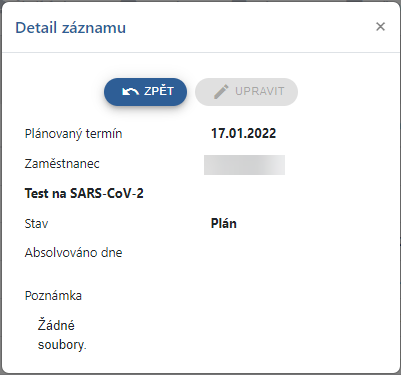This screenshot has height=375, width=401.
Task: Select the planned date 17.01.2022
Action: coord(243,134)
